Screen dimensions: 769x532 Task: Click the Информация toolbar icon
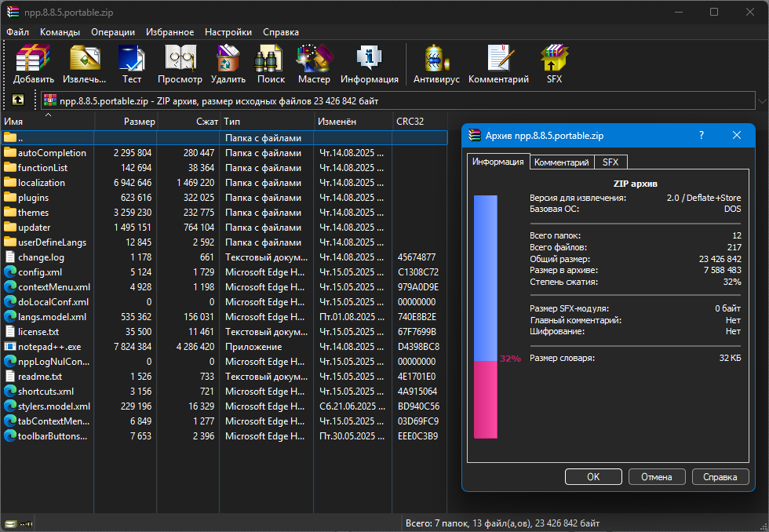point(370,64)
